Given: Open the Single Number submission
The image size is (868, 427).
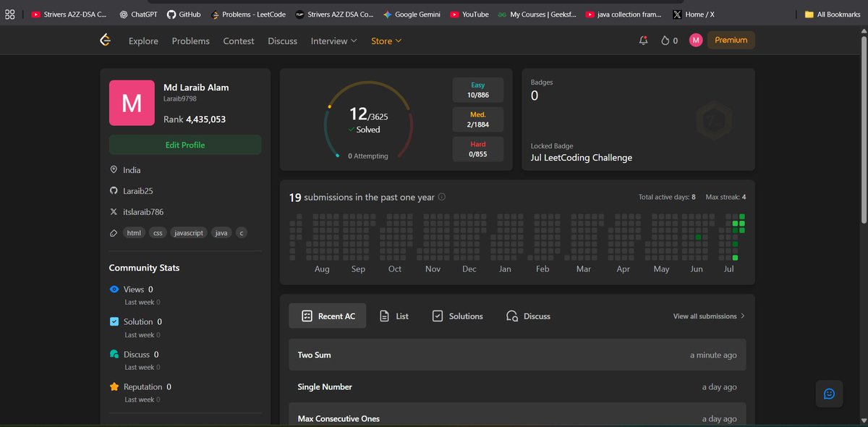Looking at the screenshot, I should (517, 386).
